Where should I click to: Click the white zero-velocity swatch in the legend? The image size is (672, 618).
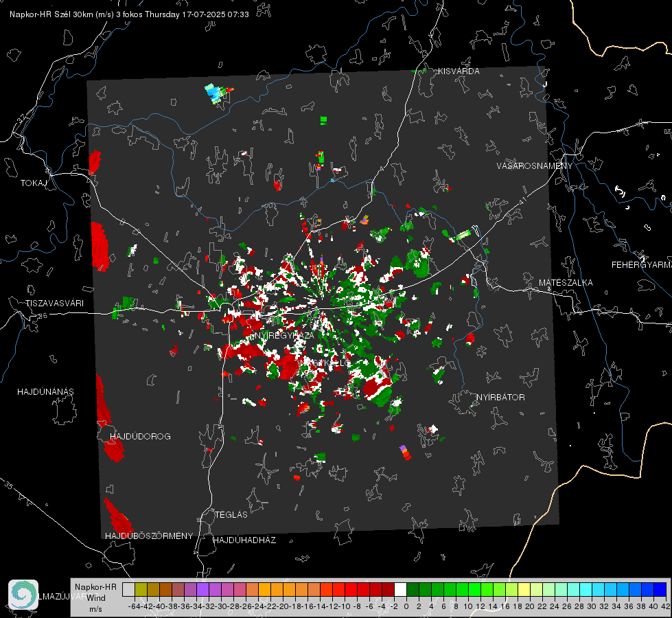click(x=400, y=589)
